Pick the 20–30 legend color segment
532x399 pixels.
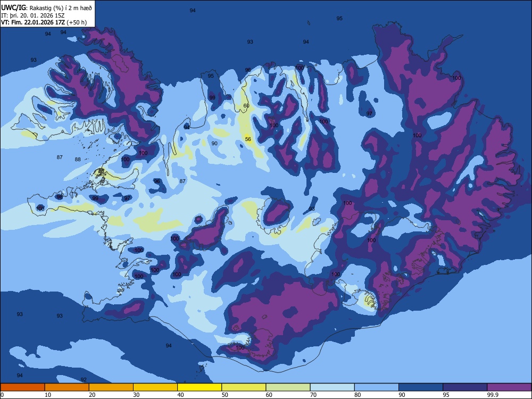[111, 387]
